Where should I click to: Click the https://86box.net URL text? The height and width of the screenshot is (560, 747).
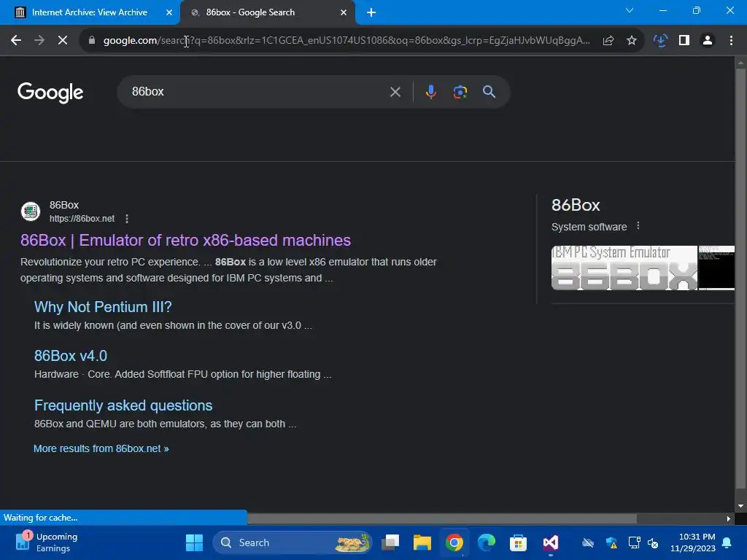coord(82,219)
